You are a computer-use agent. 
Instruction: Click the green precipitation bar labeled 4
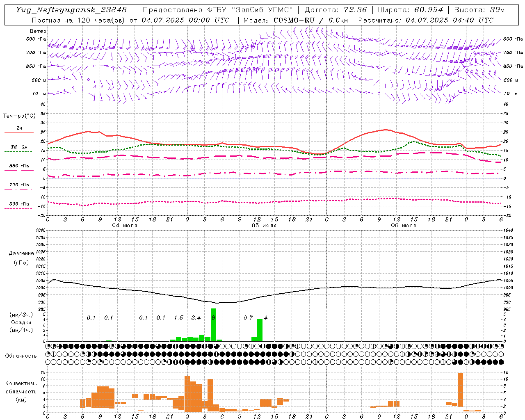pos(260,330)
